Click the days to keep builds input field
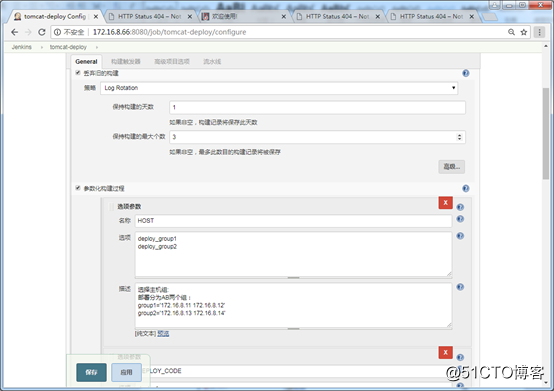Image resolution: width=554 pixels, height=391 pixels. 317,107
